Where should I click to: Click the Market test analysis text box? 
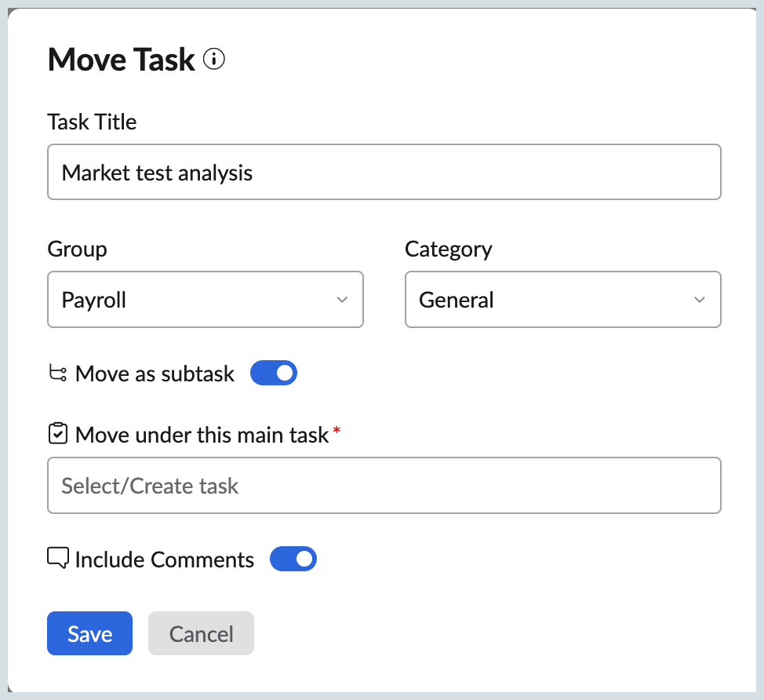pyautogui.click(x=384, y=172)
